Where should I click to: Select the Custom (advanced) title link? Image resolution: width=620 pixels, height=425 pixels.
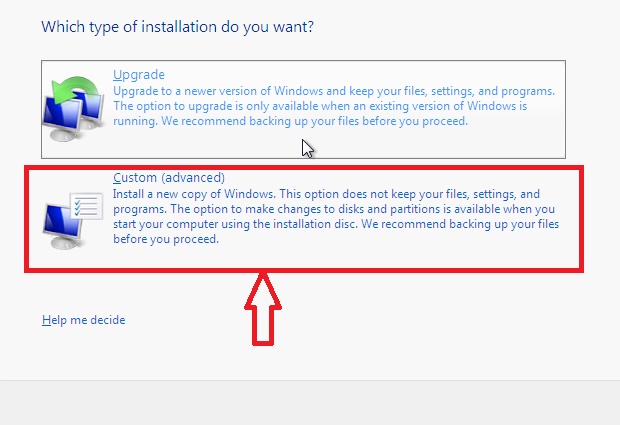(169, 178)
